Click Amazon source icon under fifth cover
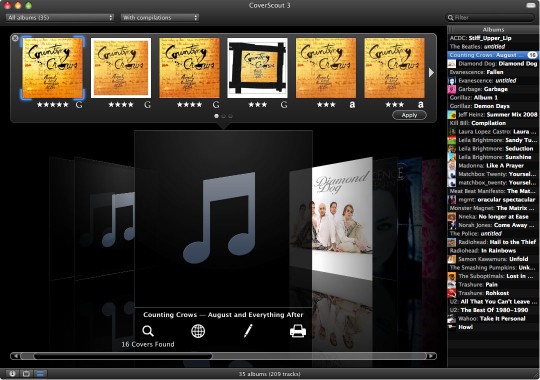 point(352,105)
